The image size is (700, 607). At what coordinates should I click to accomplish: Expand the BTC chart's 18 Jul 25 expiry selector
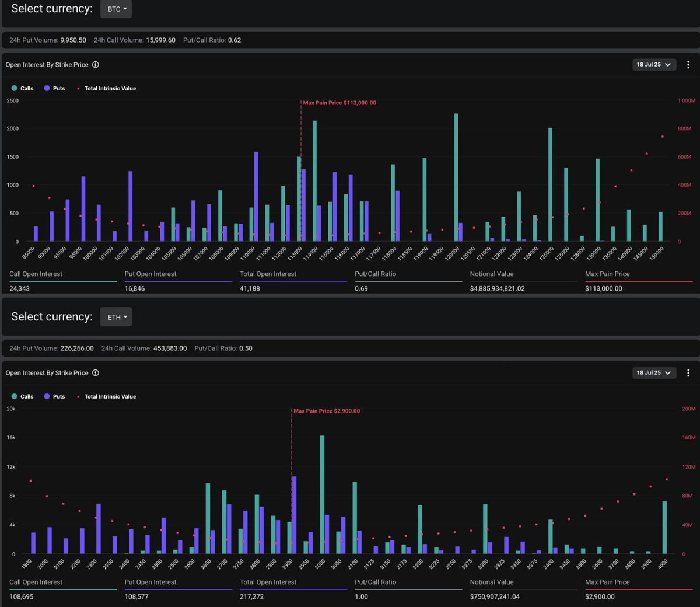pos(654,65)
